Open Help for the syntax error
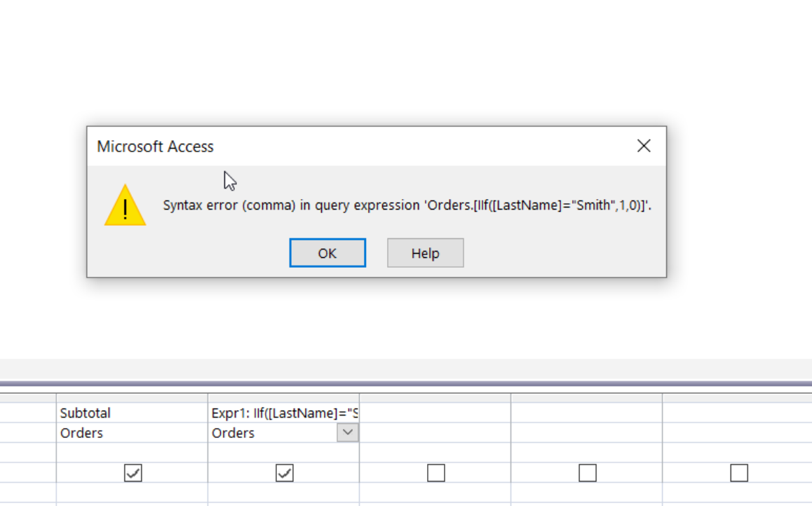Screen dimensions: 812x506 coord(425,253)
